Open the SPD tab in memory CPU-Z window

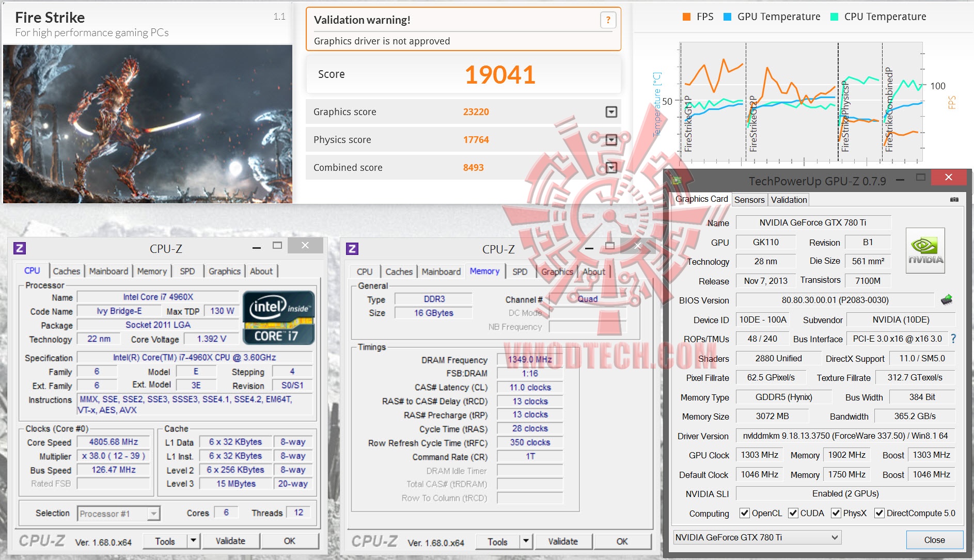[x=520, y=271]
